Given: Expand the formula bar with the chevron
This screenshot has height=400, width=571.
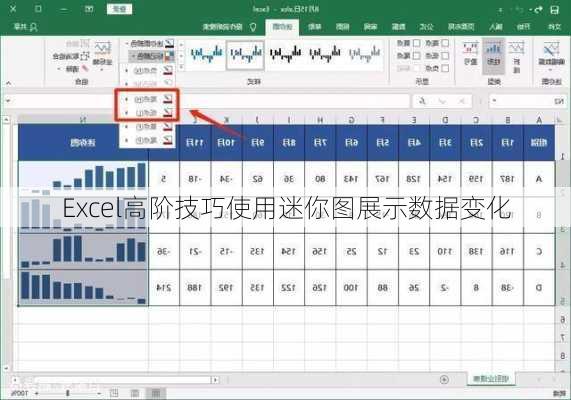Looking at the screenshot, I should [8, 100].
